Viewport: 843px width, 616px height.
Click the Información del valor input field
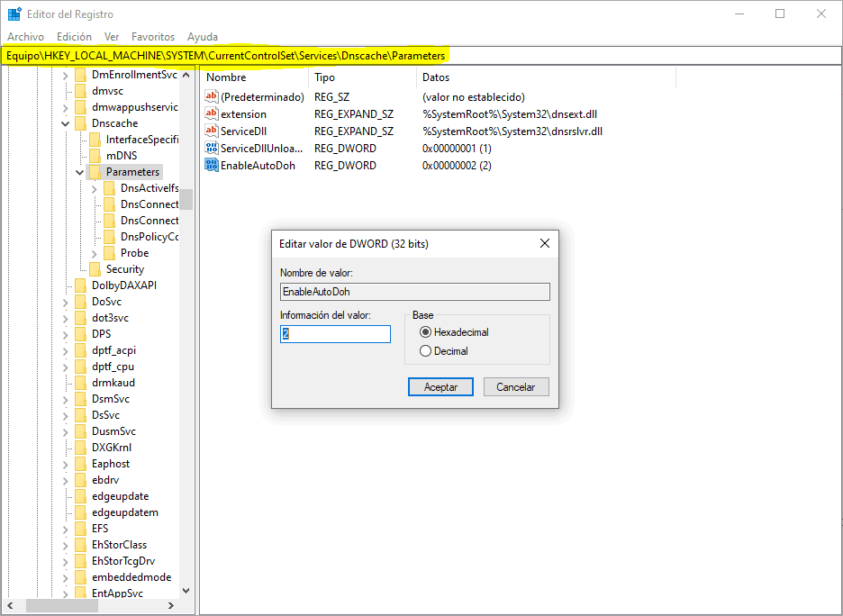(335, 334)
